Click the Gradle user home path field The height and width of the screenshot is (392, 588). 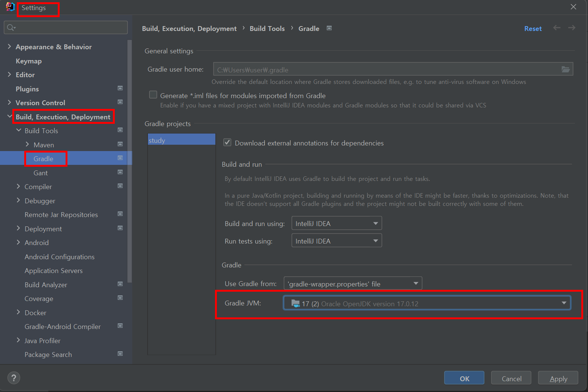tap(393, 69)
